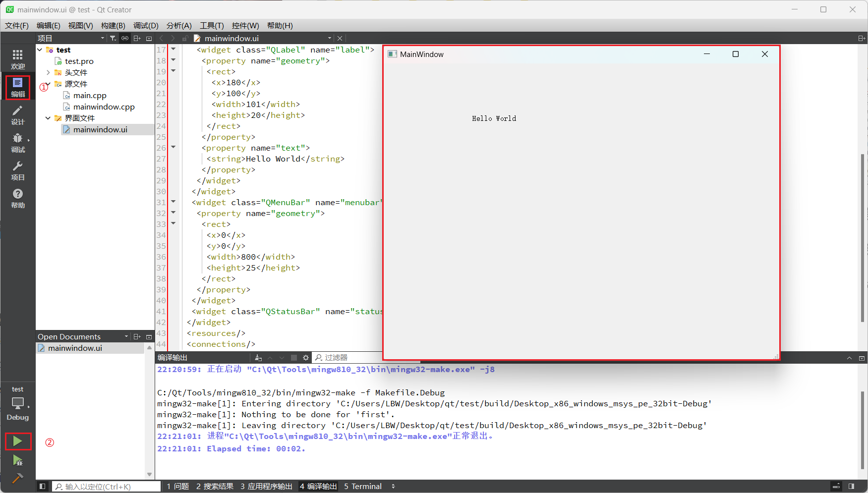Stop build using the square icon
868x493 pixels.
pyautogui.click(x=294, y=358)
